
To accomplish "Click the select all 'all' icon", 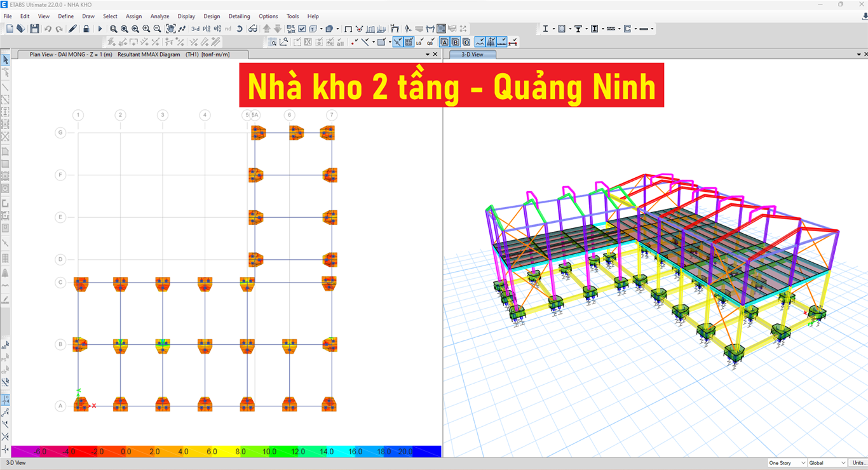I will (5, 346).
